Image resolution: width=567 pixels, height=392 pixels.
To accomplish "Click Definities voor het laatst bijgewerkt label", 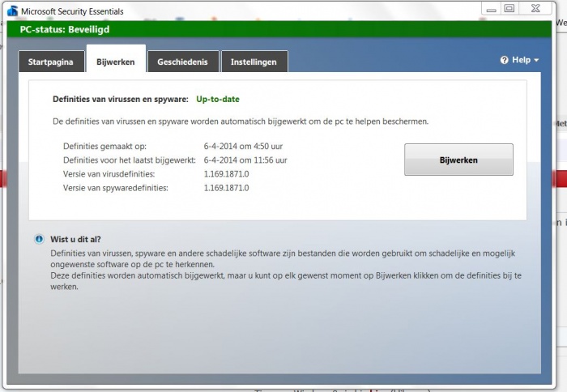I will pyautogui.click(x=130, y=160).
